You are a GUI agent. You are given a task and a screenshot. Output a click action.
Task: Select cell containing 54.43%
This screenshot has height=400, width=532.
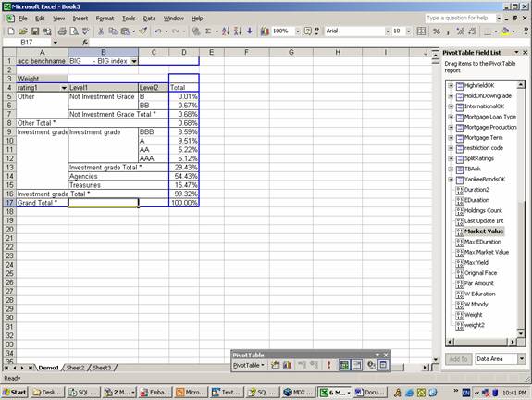(x=184, y=176)
